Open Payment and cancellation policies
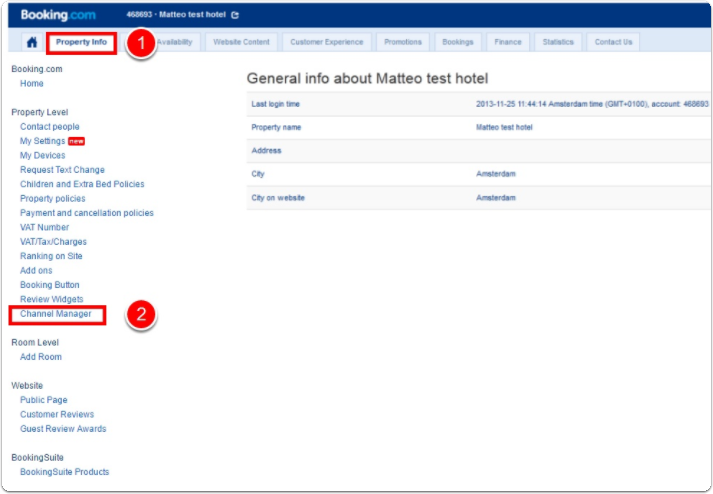Screen dimensions: 713x494 pyautogui.click(x=87, y=213)
